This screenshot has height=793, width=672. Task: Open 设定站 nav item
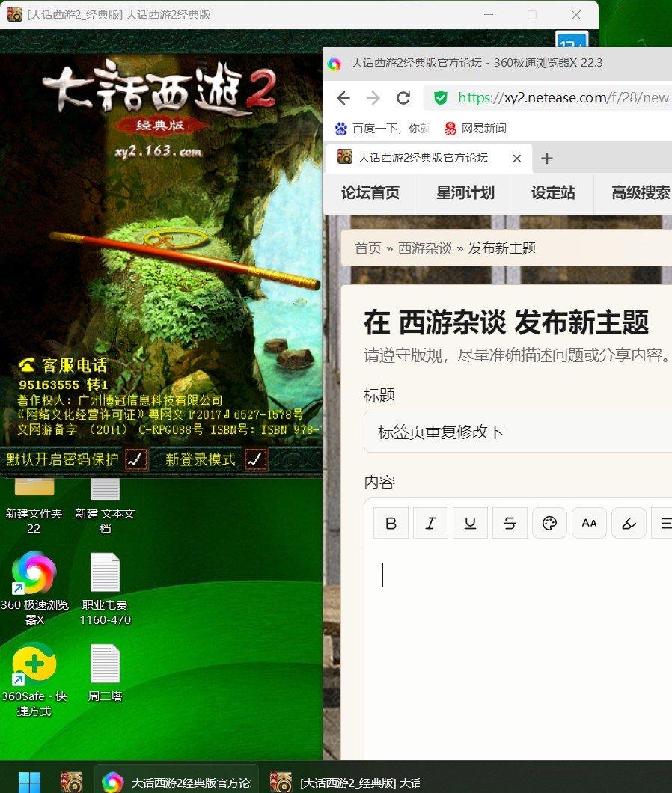pos(553,193)
